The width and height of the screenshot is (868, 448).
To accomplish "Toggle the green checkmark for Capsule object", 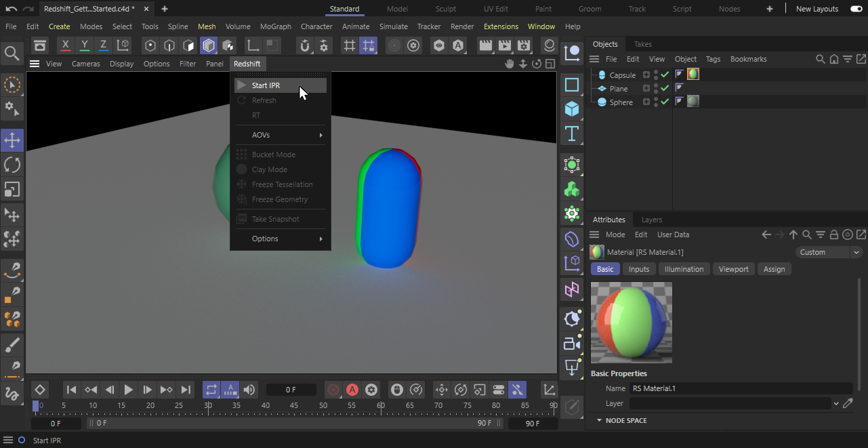I will (665, 75).
